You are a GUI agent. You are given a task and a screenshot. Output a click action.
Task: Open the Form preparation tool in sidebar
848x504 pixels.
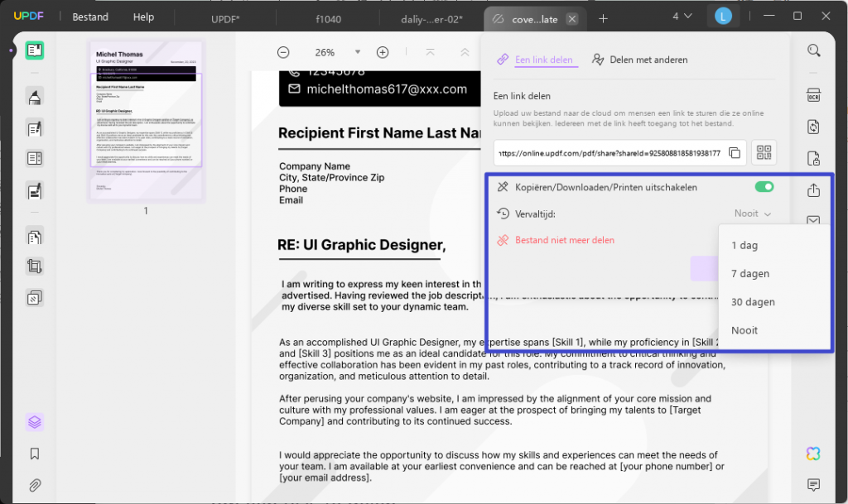35,158
